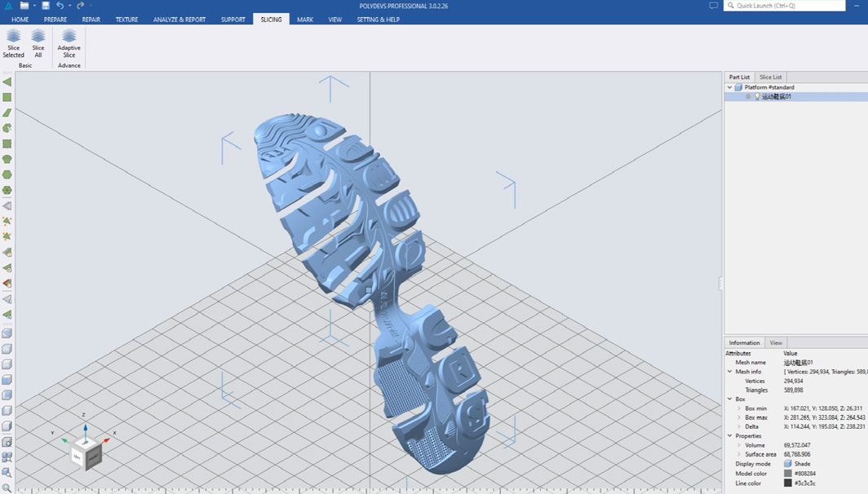Click the Slice All icon
Image resolution: width=868 pixels, height=494 pixels.
point(38,42)
